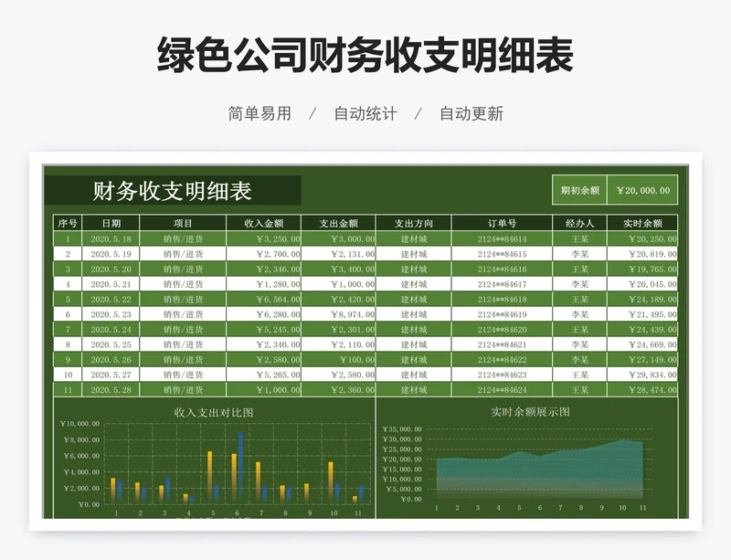731x560 pixels.
Task: Click the 实时余额展示图 chart title
Action: tap(531, 412)
